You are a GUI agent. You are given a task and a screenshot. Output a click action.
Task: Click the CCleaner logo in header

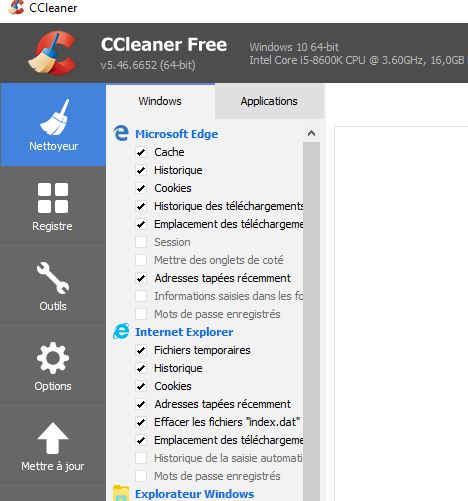[53, 52]
